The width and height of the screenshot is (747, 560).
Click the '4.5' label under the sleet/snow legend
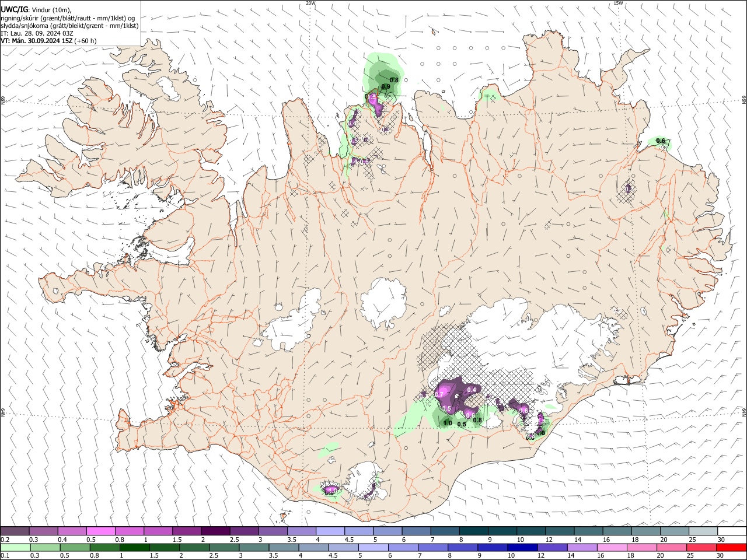[x=349, y=540]
